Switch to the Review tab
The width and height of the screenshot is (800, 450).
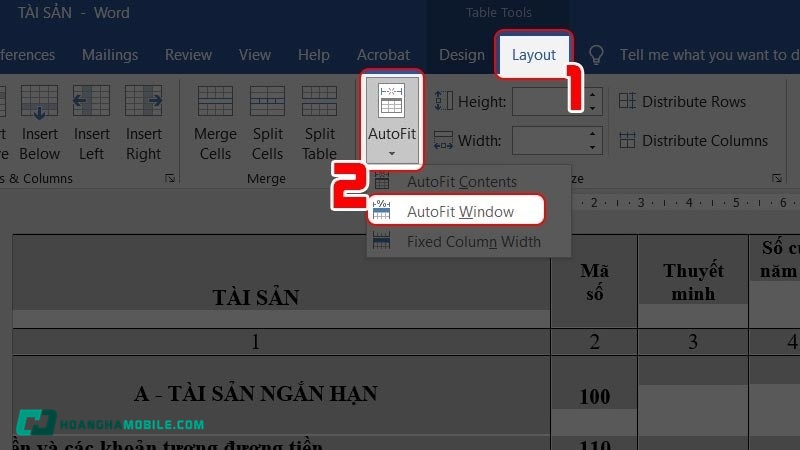point(188,55)
